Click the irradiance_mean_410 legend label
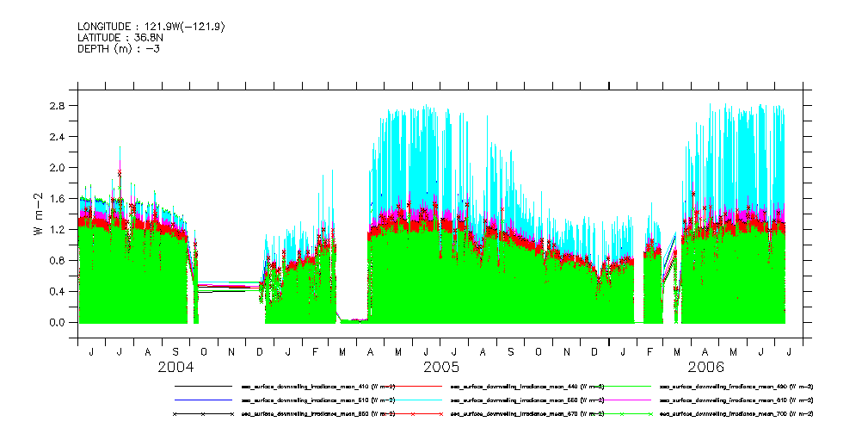868x434 pixels. tap(317, 387)
